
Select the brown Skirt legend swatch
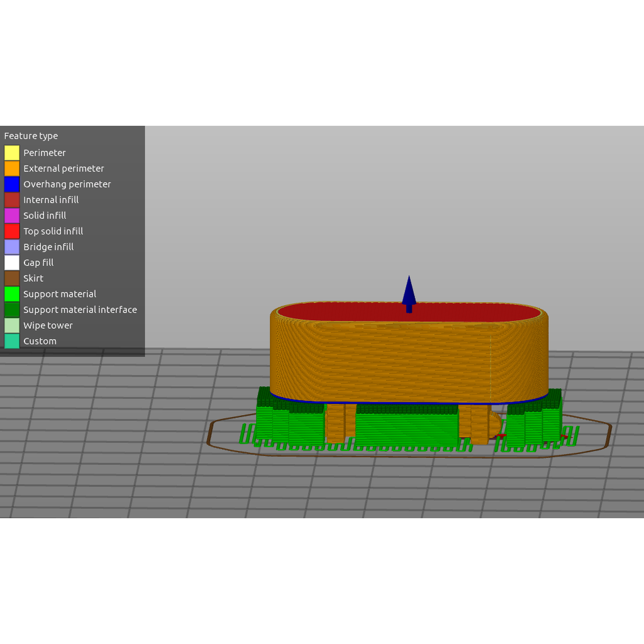[12, 279]
